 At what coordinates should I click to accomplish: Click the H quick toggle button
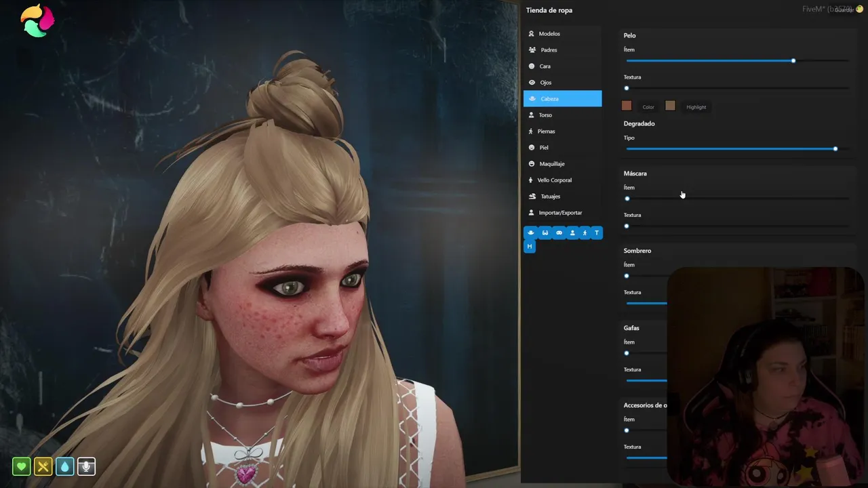[530, 246]
